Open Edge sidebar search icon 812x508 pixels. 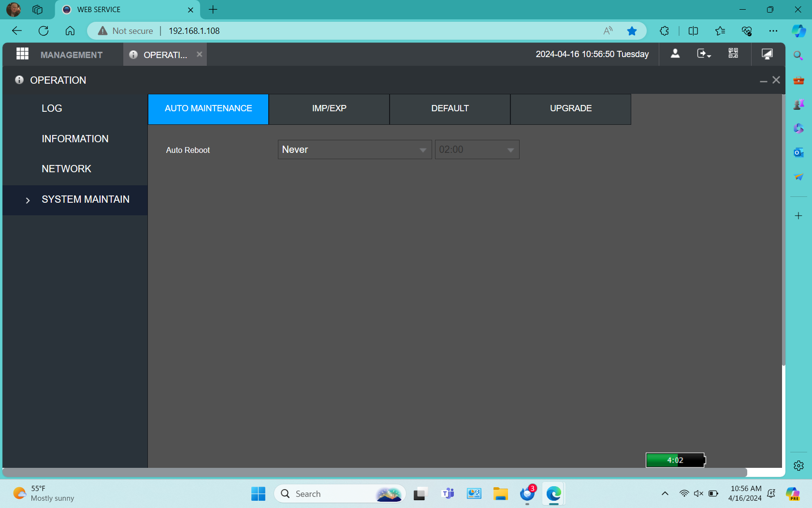pos(798,56)
